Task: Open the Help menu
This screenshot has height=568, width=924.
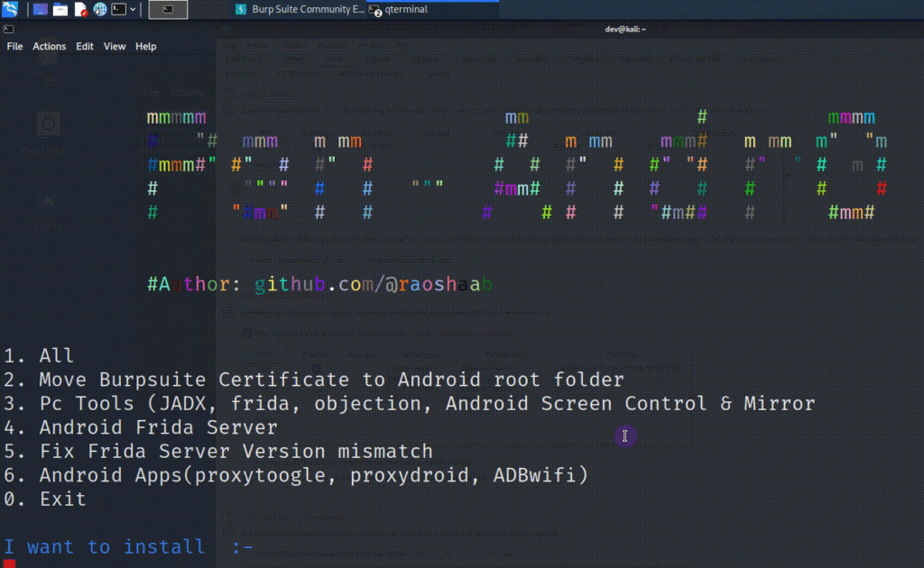Action: point(144,46)
